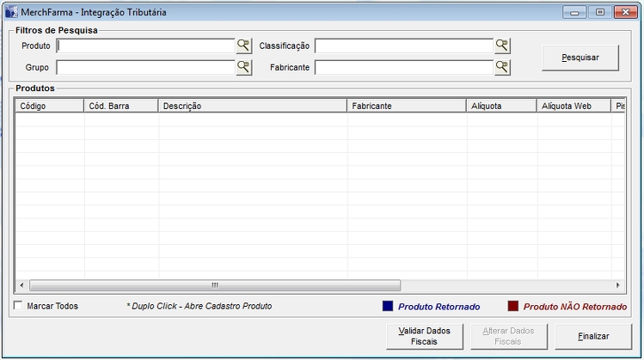
Task: Click the Descrição column header
Action: pos(253,106)
